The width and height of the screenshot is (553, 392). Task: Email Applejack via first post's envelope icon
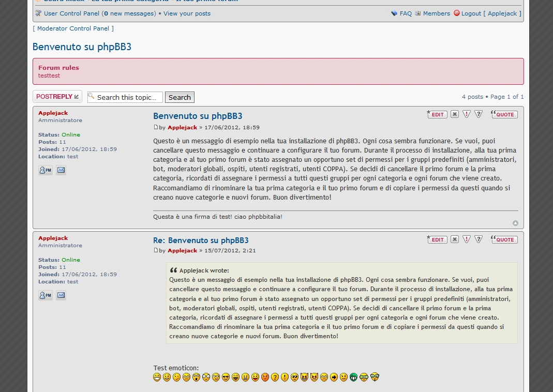[x=61, y=170]
